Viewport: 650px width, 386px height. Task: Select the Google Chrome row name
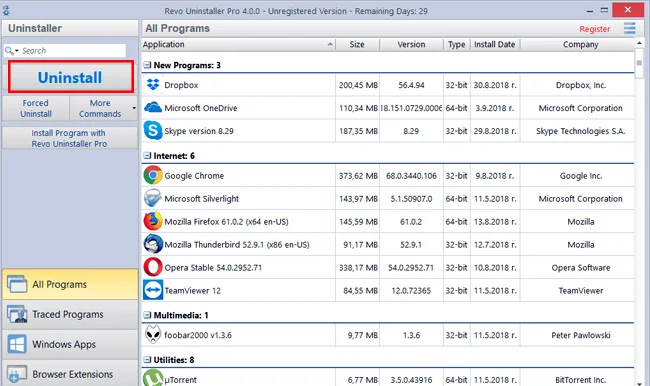[194, 176]
